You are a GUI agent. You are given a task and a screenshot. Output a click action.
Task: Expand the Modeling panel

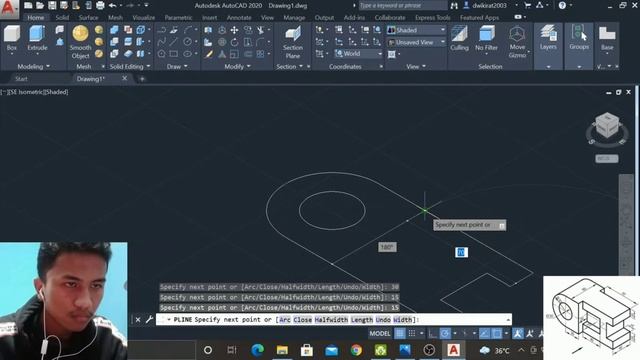(33, 66)
